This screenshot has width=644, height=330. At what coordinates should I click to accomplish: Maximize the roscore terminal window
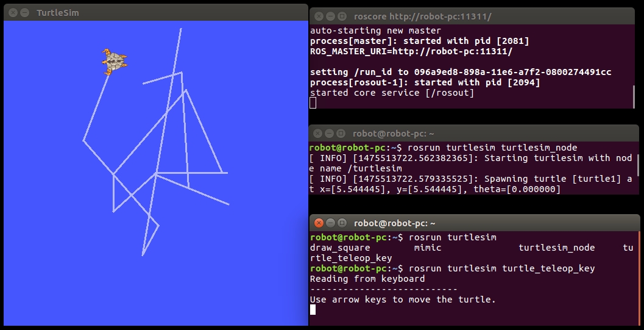click(342, 16)
